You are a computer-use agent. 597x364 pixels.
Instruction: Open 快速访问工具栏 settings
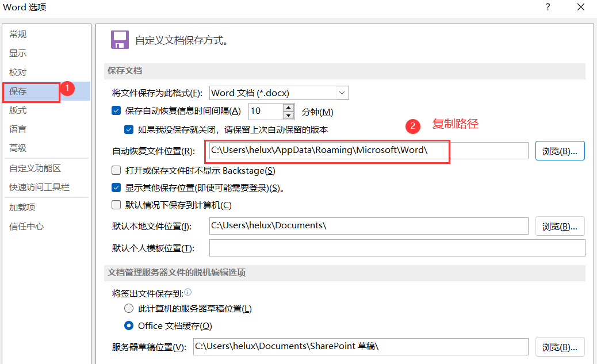click(x=39, y=187)
